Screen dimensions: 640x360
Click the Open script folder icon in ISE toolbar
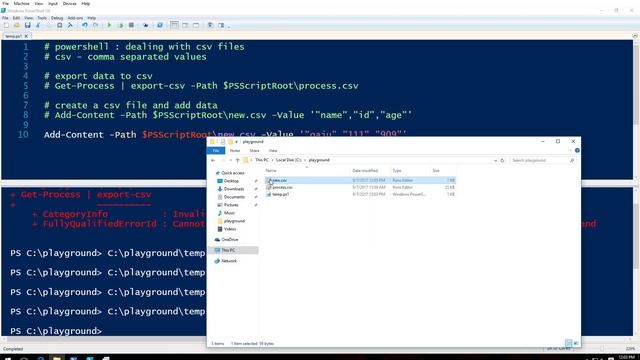[17, 25]
